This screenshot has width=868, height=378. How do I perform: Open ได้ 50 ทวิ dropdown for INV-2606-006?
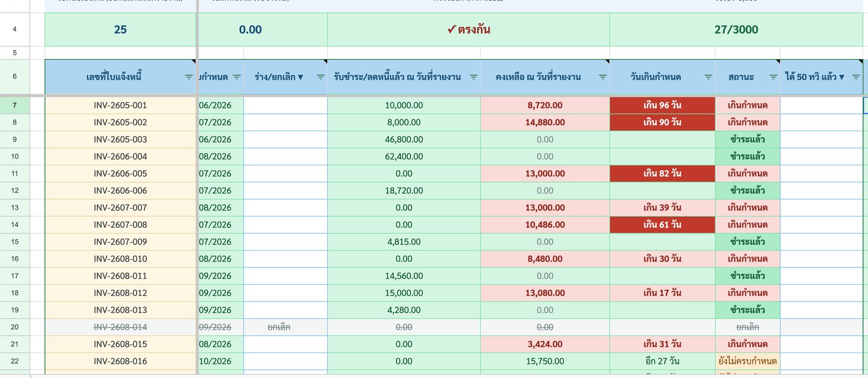point(821,190)
